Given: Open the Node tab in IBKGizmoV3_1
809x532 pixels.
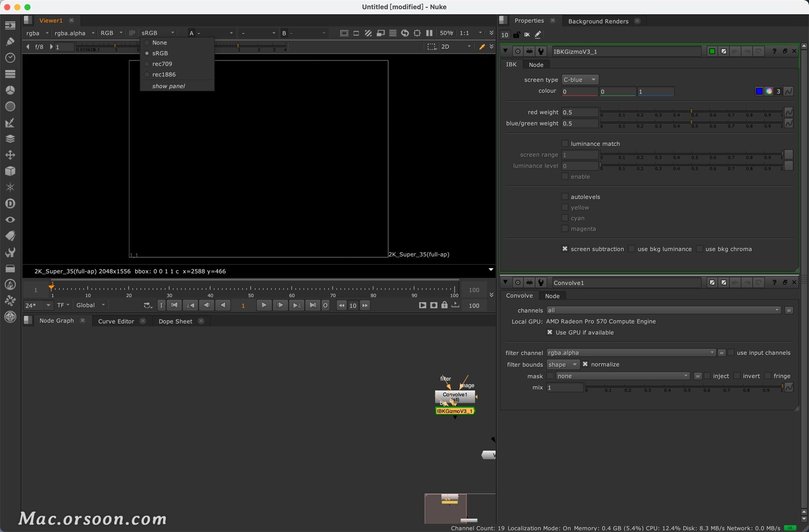Looking at the screenshot, I should pyautogui.click(x=536, y=65).
